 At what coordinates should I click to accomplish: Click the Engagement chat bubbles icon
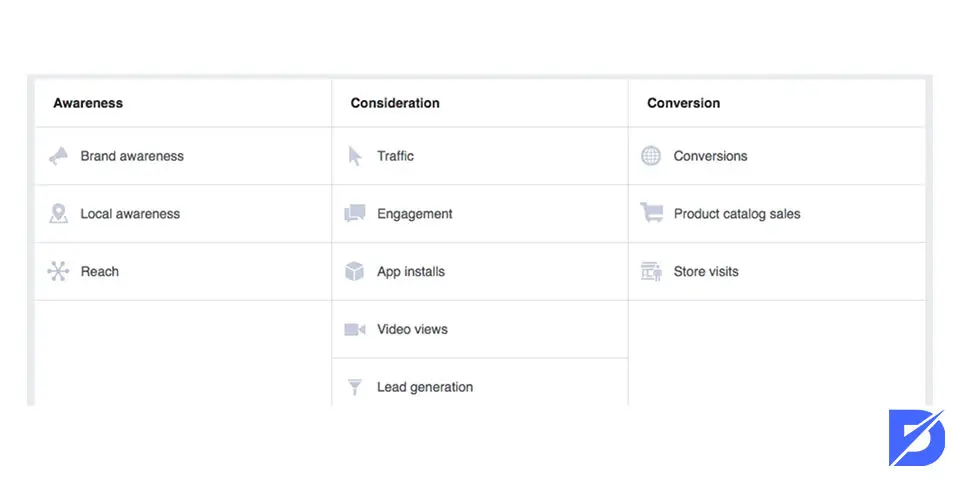pos(354,214)
